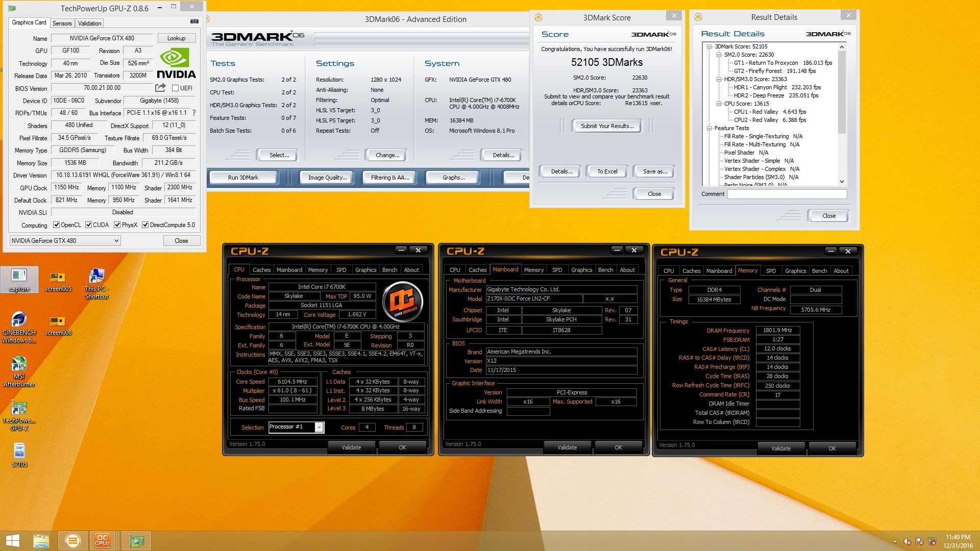The image size is (980, 551).
Task: Switch to the Validation tab in GPU-Z
Action: 90,23
